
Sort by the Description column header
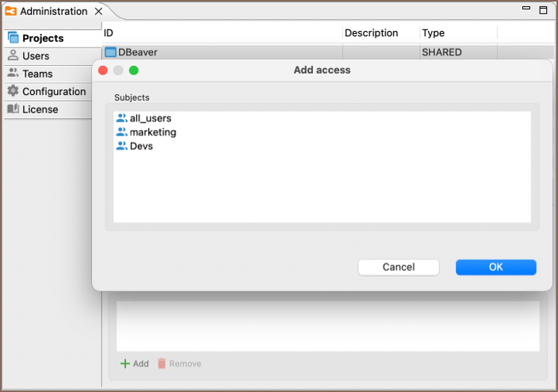[x=371, y=33]
